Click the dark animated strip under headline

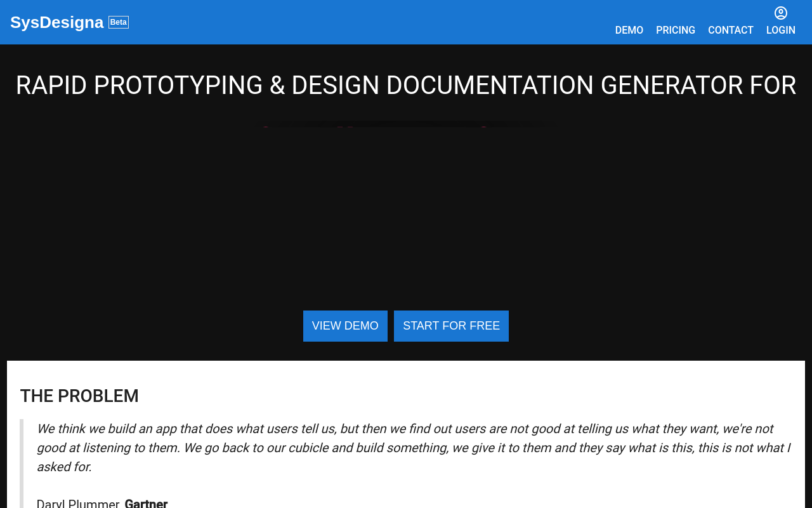406,124
